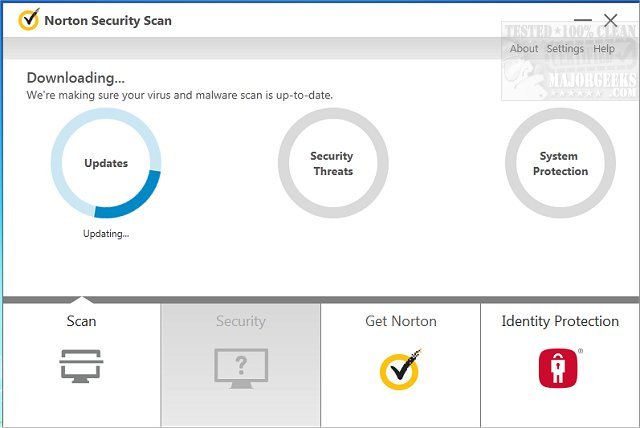Click the Norton checkmark logo in title bar
Screen dimensions: 640x428
[29, 20]
